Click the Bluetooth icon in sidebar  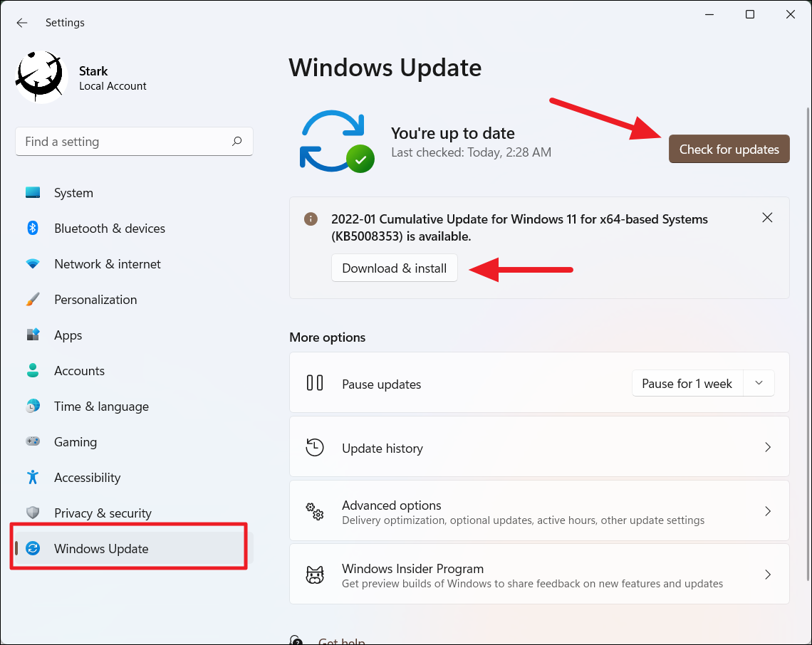coord(33,229)
